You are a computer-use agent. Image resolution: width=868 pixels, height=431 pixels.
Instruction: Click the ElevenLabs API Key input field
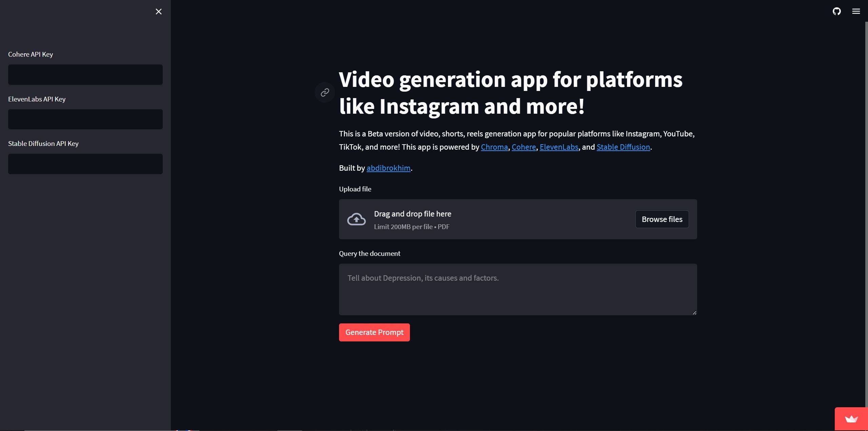pyautogui.click(x=85, y=119)
